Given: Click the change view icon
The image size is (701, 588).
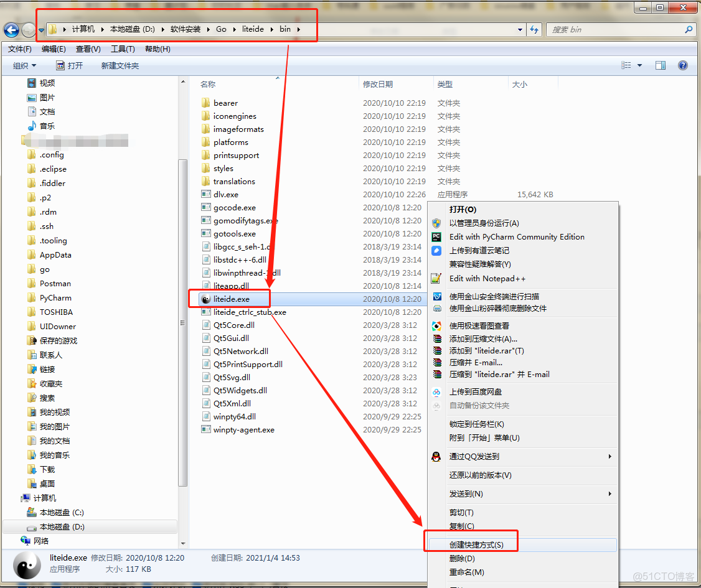Looking at the screenshot, I should (x=626, y=65).
